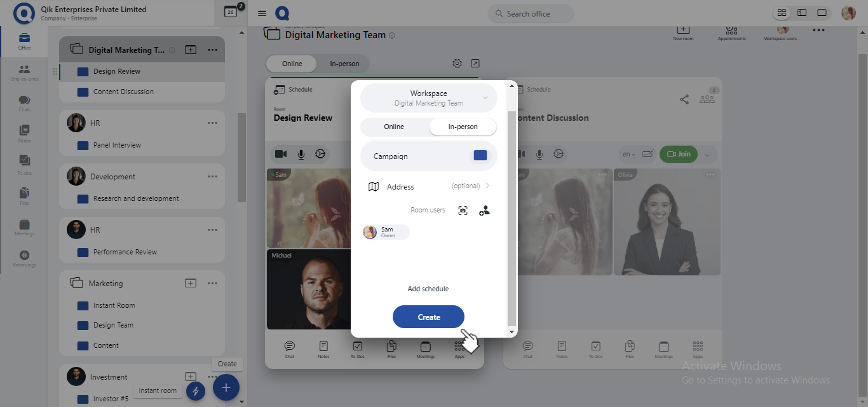The width and height of the screenshot is (868, 407).
Task: Click the add user icon in Room users
Action: coord(484,210)
